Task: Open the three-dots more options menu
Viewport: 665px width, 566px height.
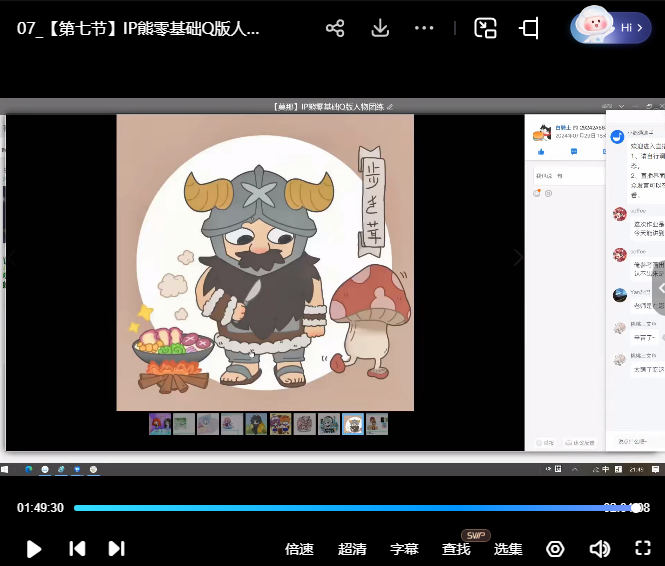Action: click(x=424, y=28)
